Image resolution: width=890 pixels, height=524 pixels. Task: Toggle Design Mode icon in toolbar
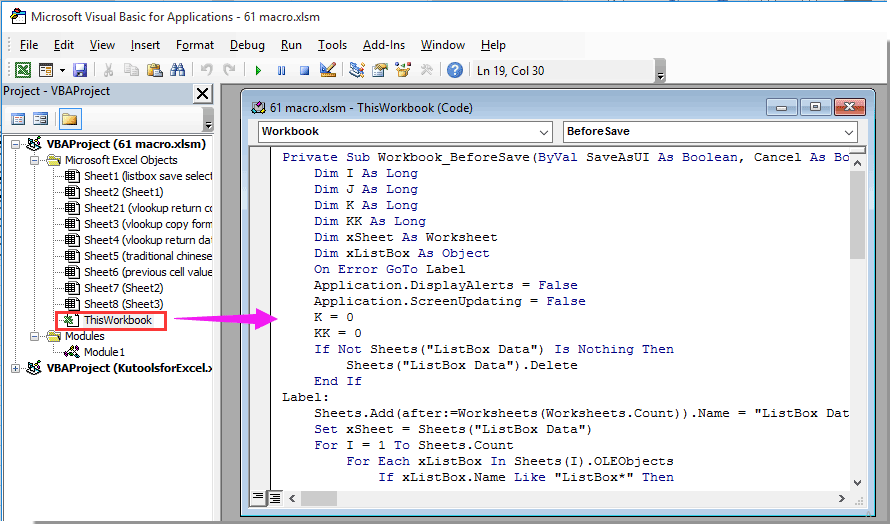click(x=326, y=70)
